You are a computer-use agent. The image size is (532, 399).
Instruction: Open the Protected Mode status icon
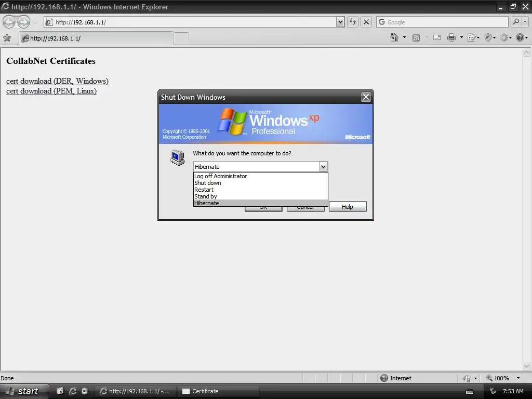(x=467, y=378)
